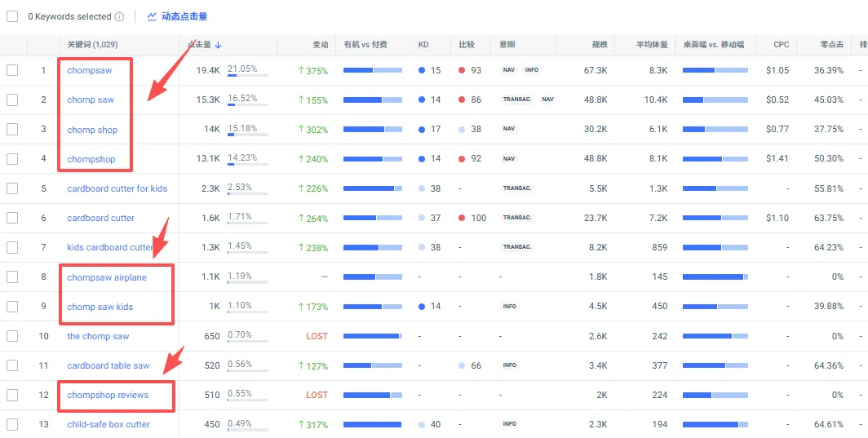Sort by CPC column header

[x=781, y=45]
